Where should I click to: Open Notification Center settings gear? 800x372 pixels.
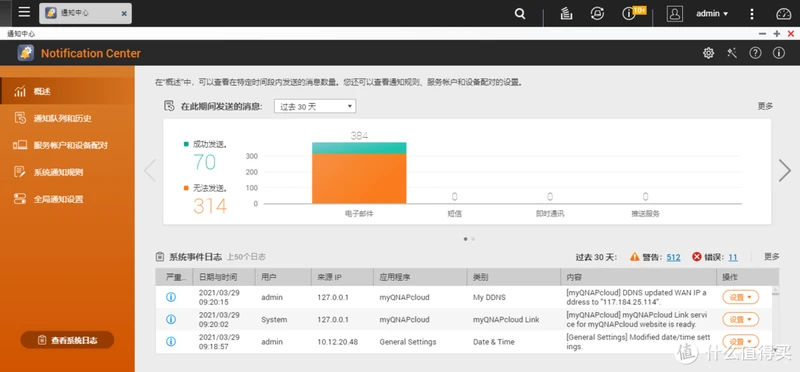[708, 53]
